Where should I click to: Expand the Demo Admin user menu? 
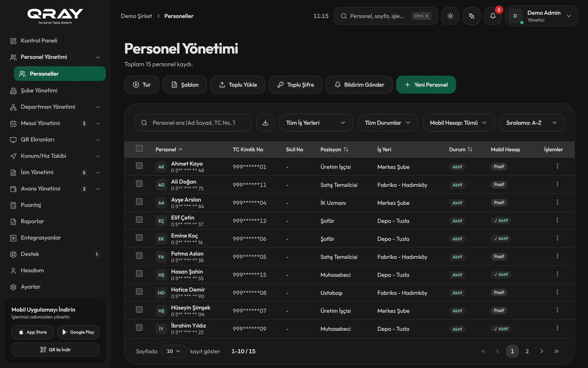tap(542, 16)
